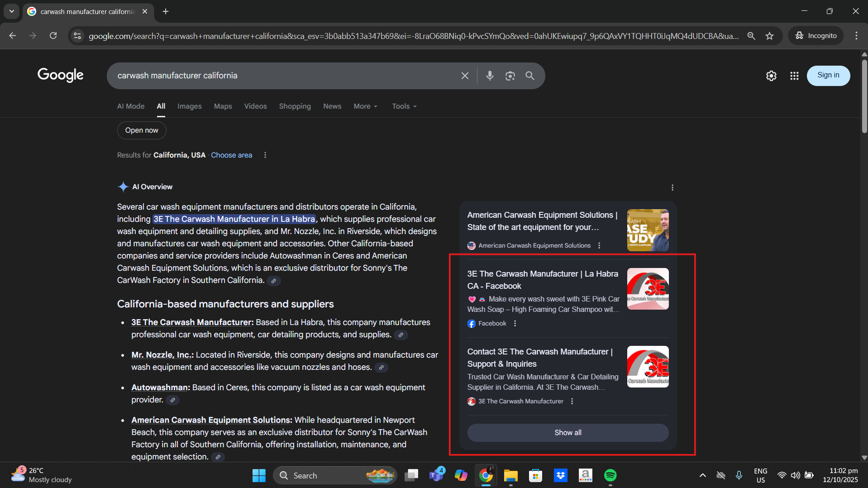
Task: Launch Spotify from the taskbar
Action: point(610,475)
